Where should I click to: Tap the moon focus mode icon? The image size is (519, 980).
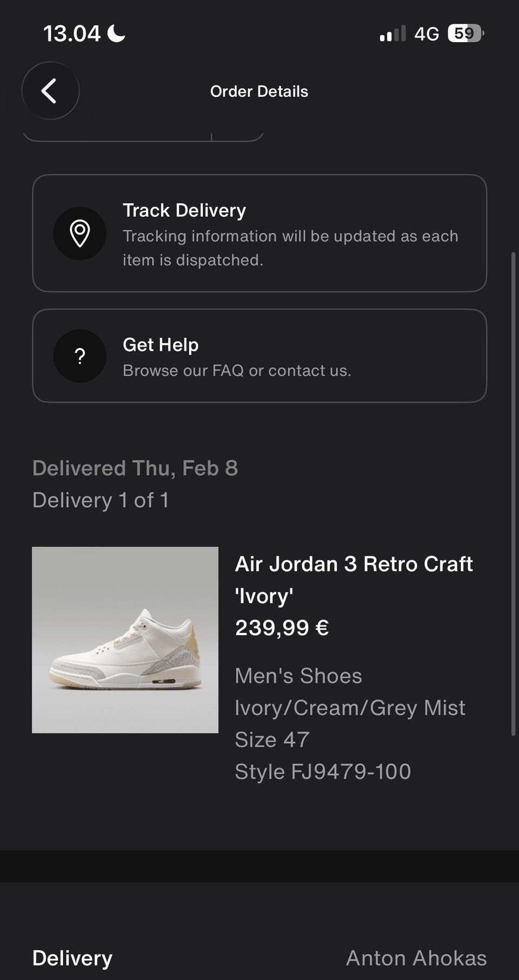point(116,34)
